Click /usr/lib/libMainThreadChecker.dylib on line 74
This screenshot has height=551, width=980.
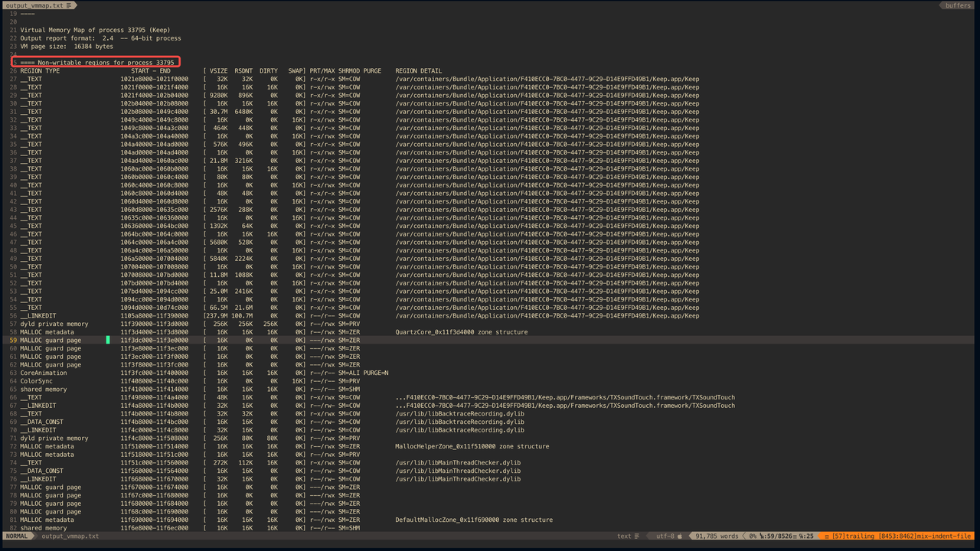(x=458, y=462)
